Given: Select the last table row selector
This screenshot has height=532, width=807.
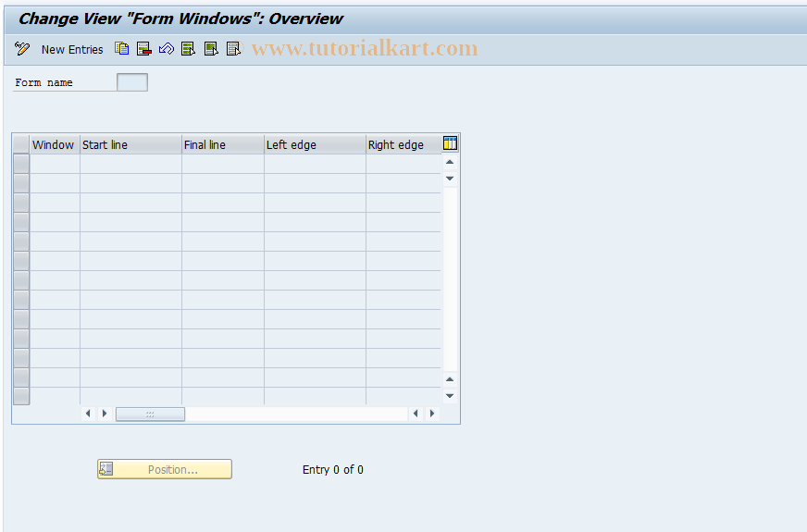Looking at the screenshot, I should pos(21,396).
